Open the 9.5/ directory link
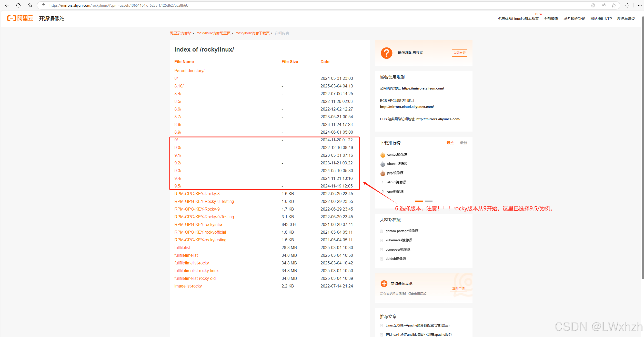The image size is (644, 337). tap(178, 186)
